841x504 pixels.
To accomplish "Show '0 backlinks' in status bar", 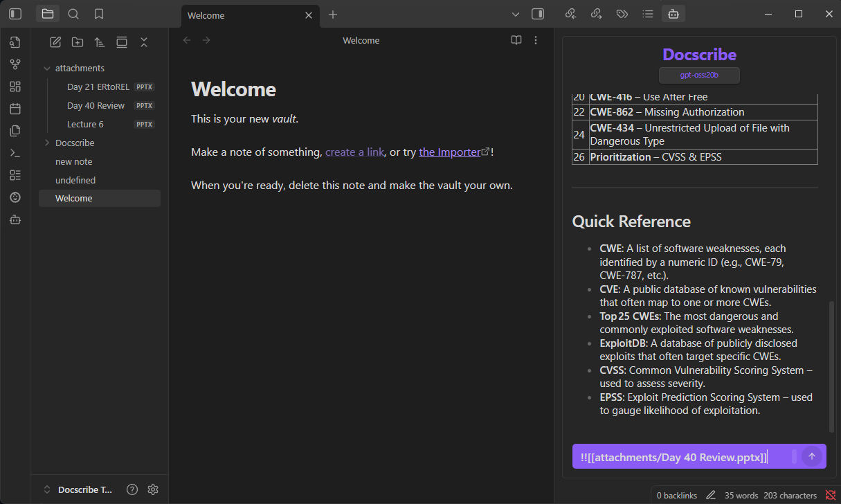I will click(677, 495).
